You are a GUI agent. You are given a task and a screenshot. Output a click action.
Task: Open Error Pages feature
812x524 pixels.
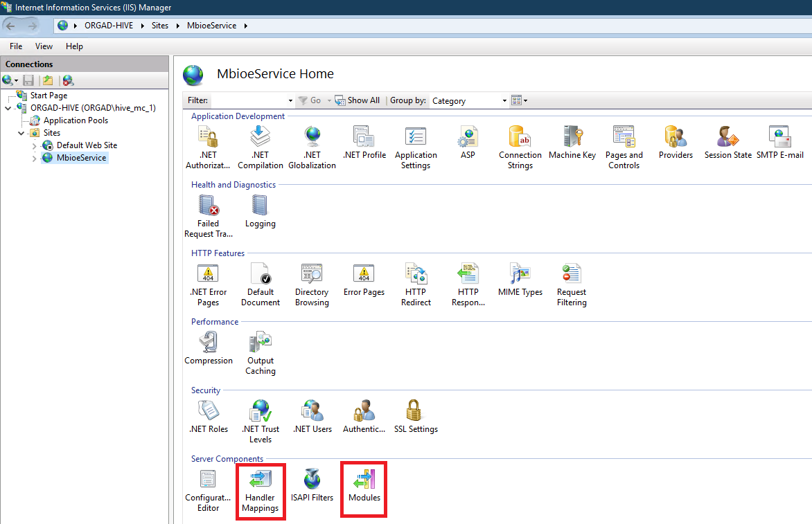(x=364, y=280)
